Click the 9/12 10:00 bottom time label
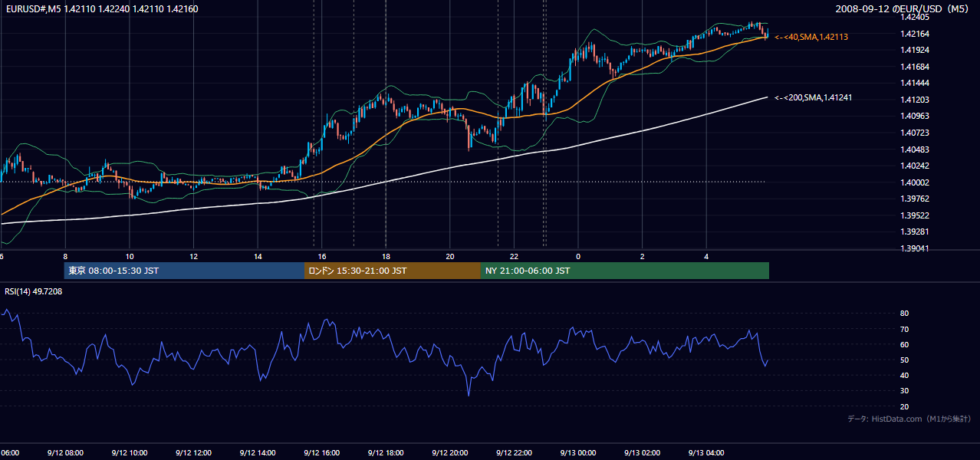The height and width of the screenshot is (460, 980). [x=130, y=453]
